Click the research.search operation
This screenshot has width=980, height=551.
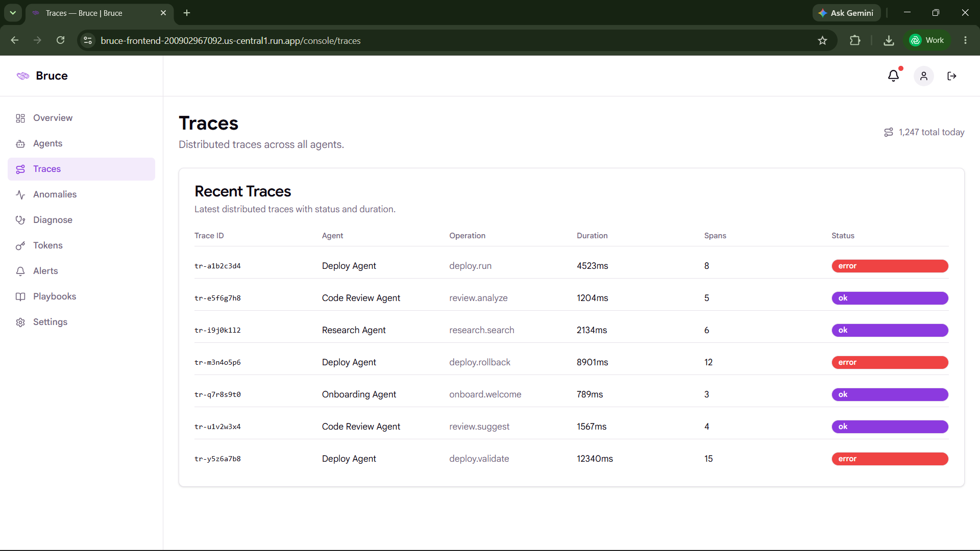click(x=481, y=330)
